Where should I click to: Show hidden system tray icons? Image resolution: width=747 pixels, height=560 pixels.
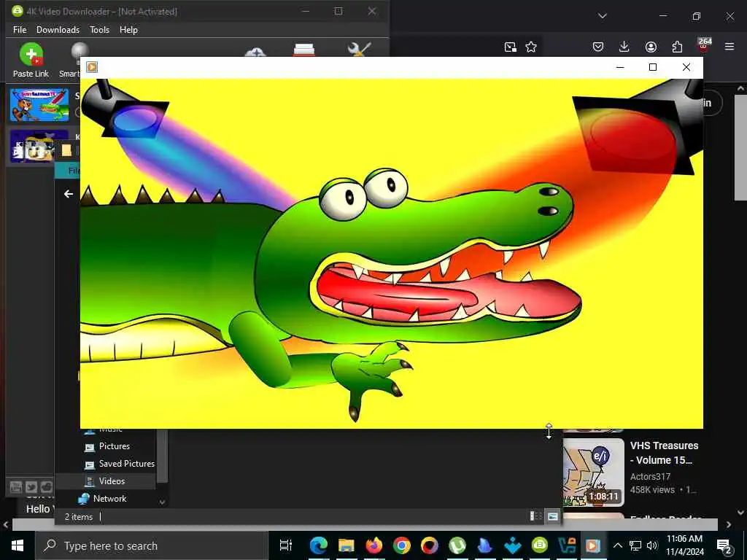[617, 545]
